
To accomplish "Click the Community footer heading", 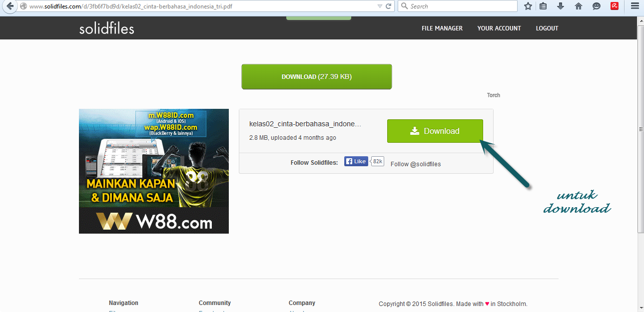I will point(215,303).
